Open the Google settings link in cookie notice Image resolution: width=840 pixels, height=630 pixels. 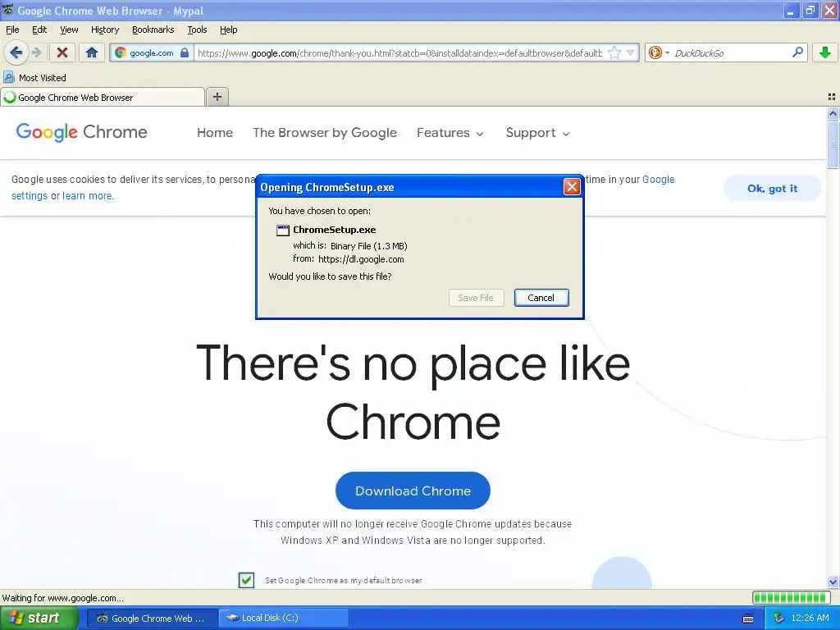tap(659, 180)
